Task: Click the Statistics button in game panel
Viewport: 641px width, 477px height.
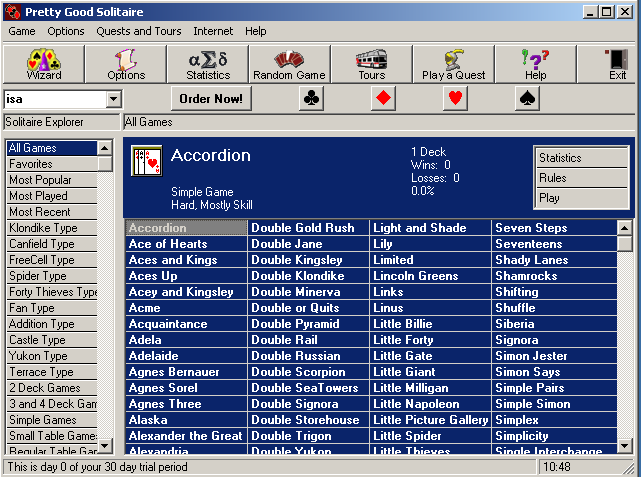Action: pyautogui.click(x=581, y=157)
